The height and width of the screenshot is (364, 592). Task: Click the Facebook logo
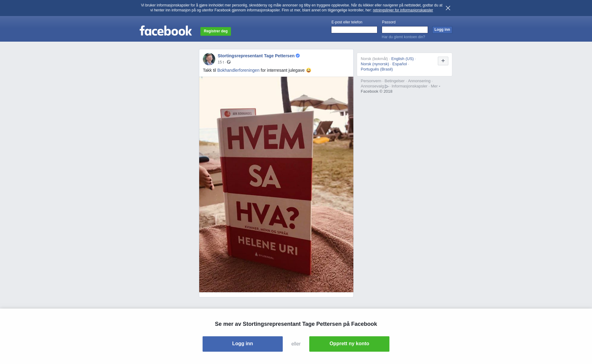(x=166, y=31)
